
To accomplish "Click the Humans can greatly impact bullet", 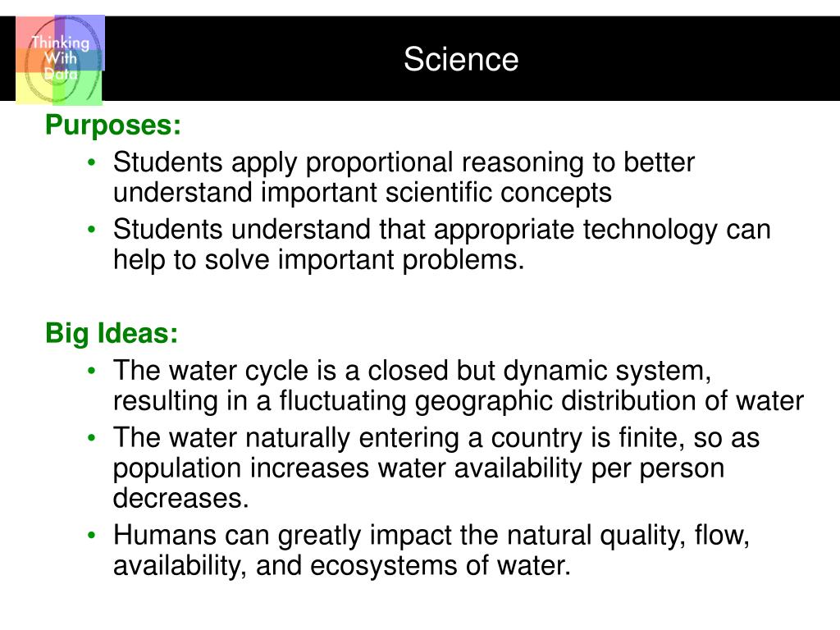I will pos(431,550).
